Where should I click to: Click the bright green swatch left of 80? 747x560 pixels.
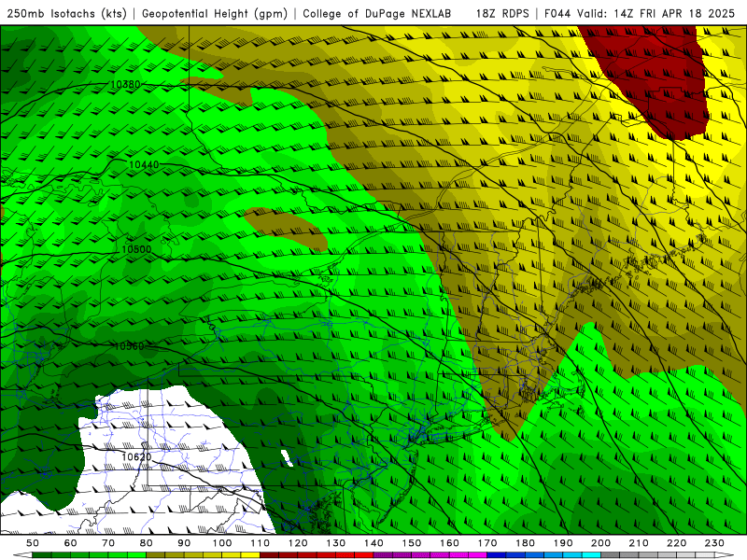coord(136,555)
